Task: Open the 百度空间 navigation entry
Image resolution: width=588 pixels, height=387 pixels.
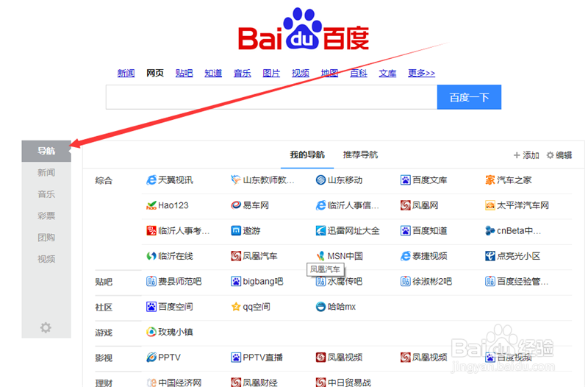Action: 170,307
